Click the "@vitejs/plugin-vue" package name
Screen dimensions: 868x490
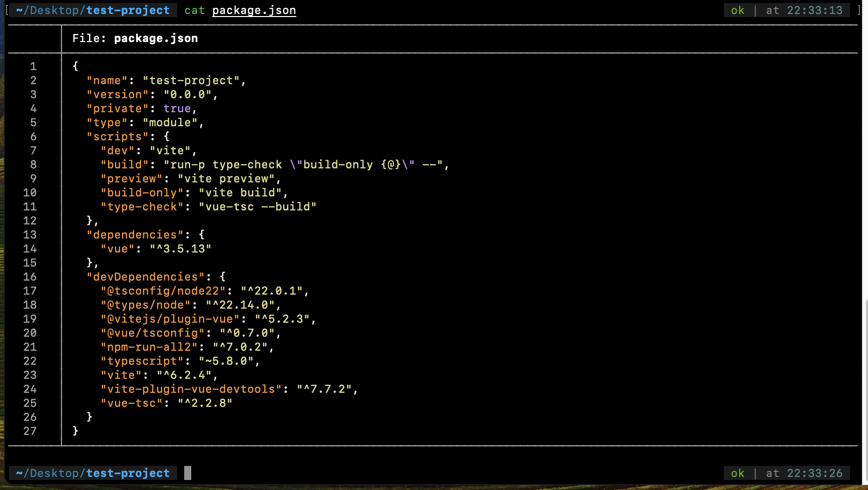click(170, 319)
